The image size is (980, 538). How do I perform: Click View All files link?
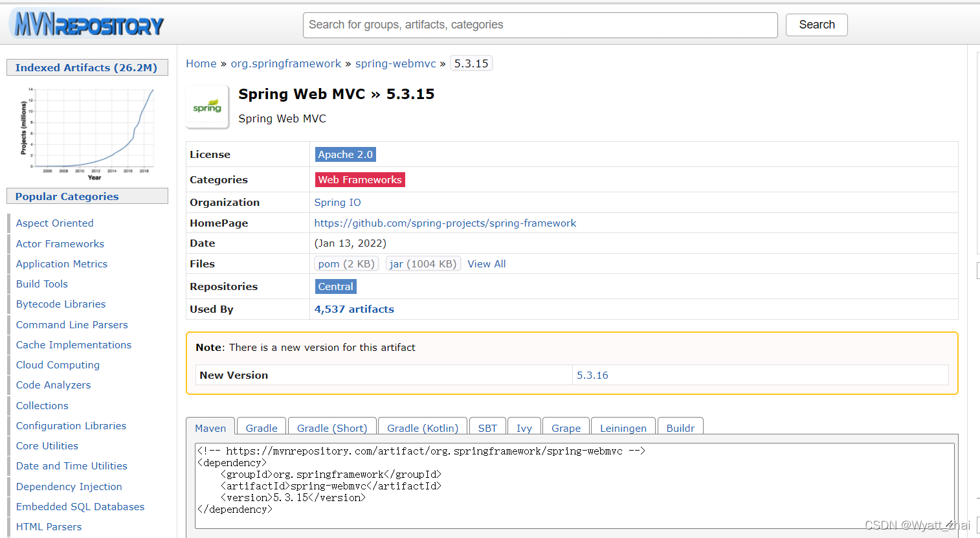click(487, 263)
